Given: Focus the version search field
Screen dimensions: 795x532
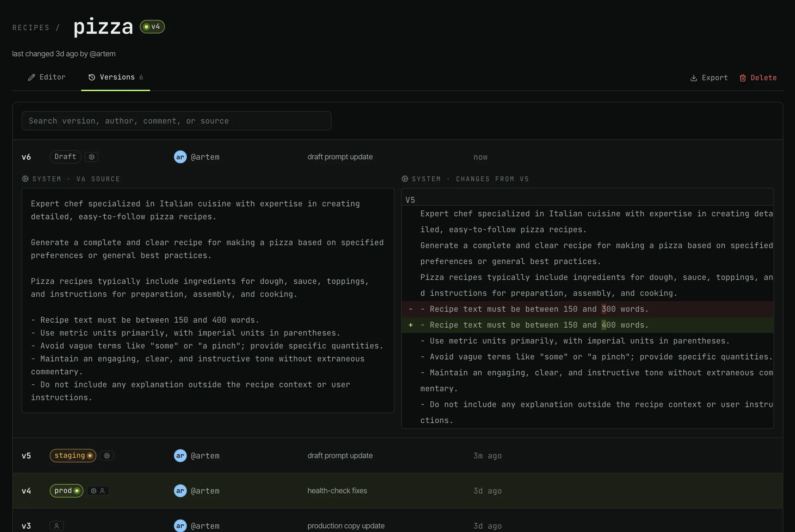Looking at the screenshot, I should pyautogui.click(x=177, y=121).
